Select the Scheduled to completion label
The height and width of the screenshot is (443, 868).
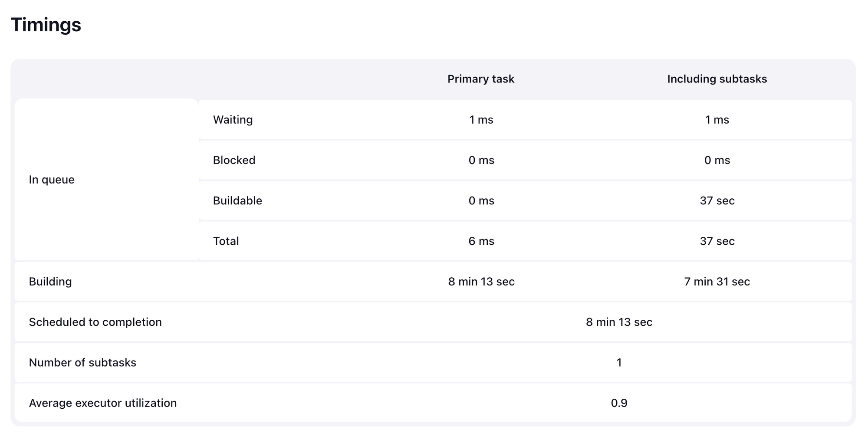(x=95, y=322)
